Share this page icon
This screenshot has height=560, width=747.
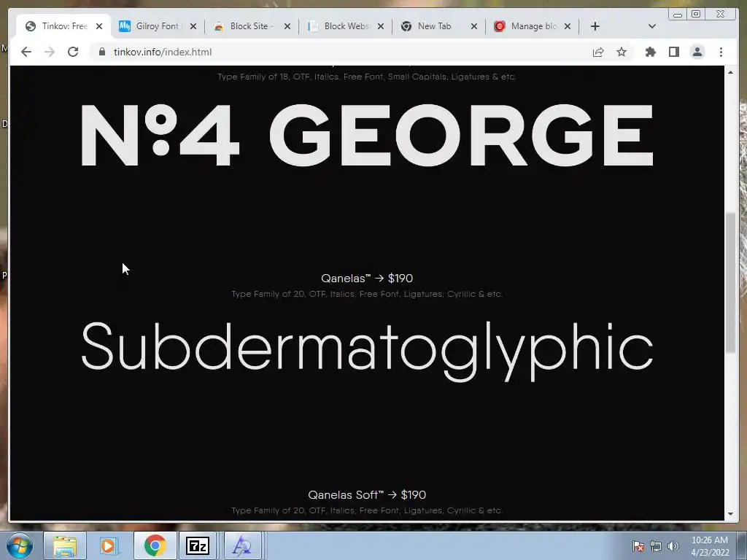pos(598,52)
